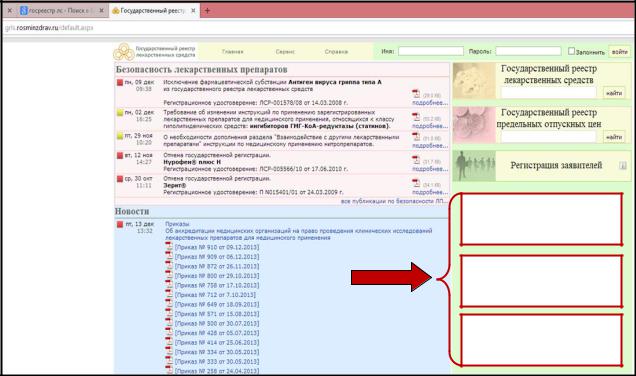Open PDF icon of the Зерит notice
636x376 pixels.
pyautogui.click(x=416, y=183)
